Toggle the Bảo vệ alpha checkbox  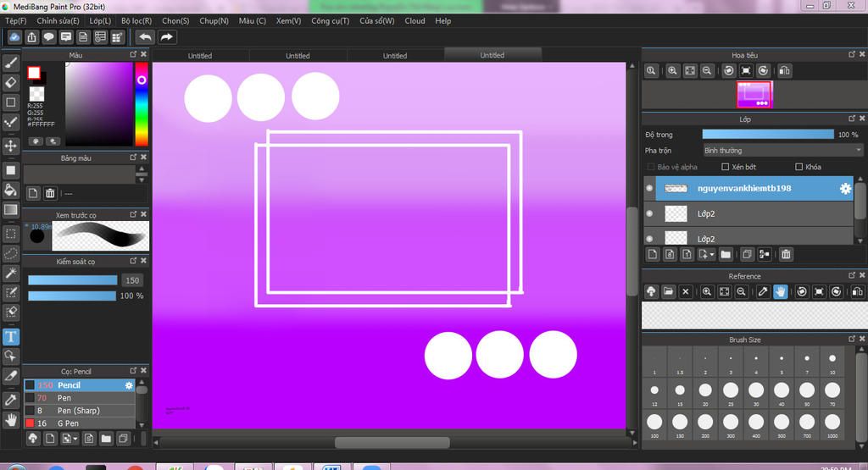pos(650,167)
